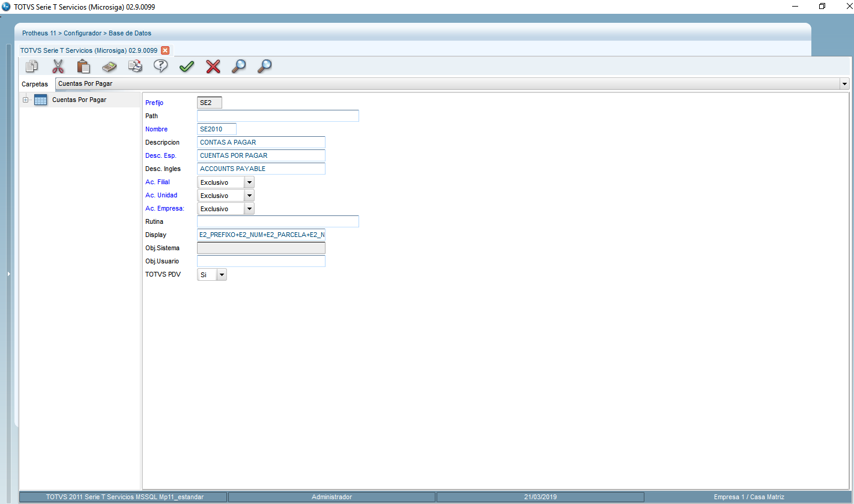Click Empresa 1 / Casa Matriz status entry
Image resolution: width=854 pixels, height=504 pixels.
click(749, 497)
